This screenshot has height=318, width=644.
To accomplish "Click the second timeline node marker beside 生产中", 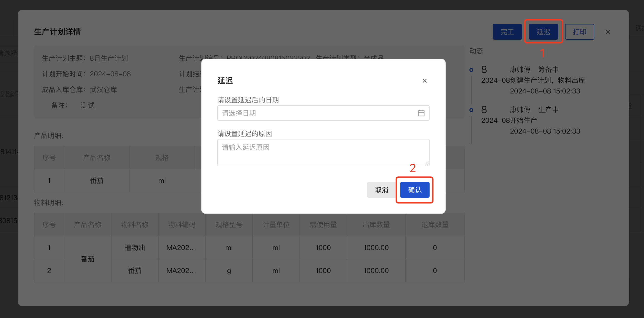I will [471, 110].
